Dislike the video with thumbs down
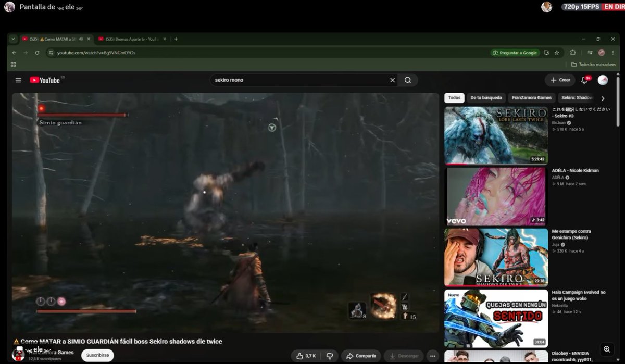Screen dimensions: 625x364 pyautogui.click(x=329, y=356)
